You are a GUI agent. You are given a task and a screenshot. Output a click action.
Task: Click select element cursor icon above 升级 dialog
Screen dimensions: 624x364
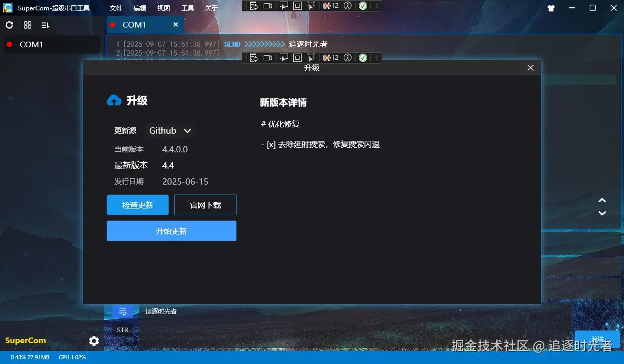tap(283, 58)
